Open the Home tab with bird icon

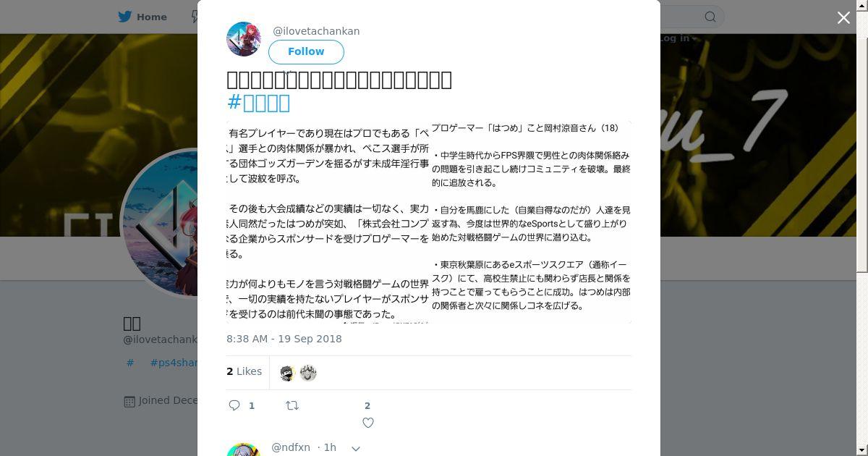[142, 17]
